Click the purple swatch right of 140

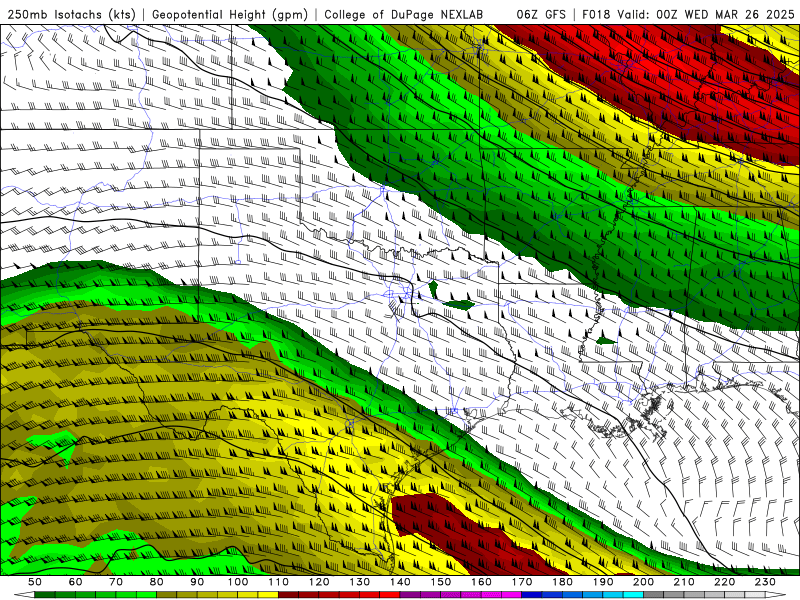coord(410,595)
